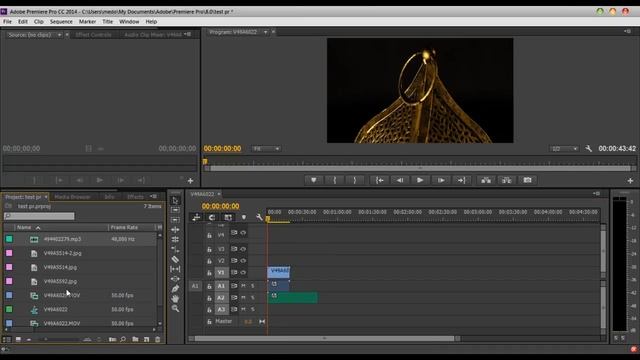Solo audio track A2
This screenshot has width=640, height=360.
(253, 298)
